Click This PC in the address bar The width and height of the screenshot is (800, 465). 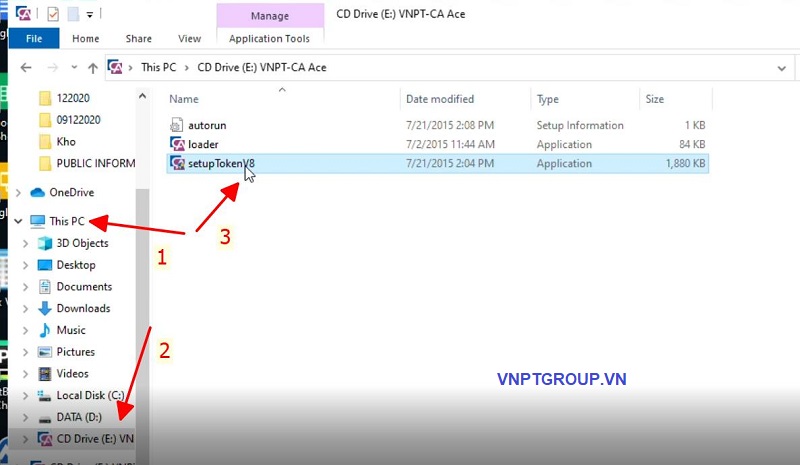[158, 67]
